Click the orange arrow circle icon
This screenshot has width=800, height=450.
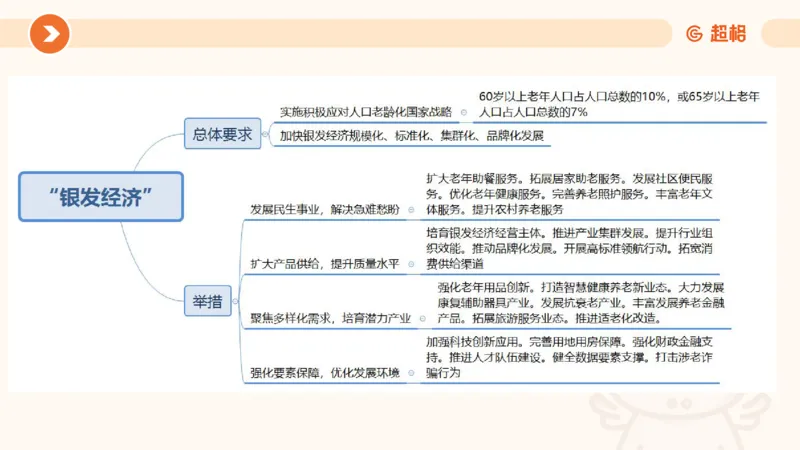(x=49, y=34)
